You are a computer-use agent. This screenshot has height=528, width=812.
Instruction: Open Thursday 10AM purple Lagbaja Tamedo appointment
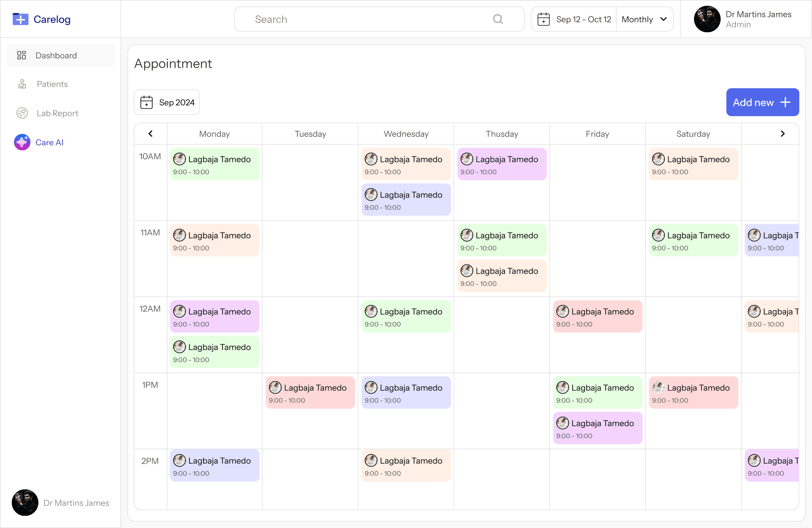pos(502,164)
